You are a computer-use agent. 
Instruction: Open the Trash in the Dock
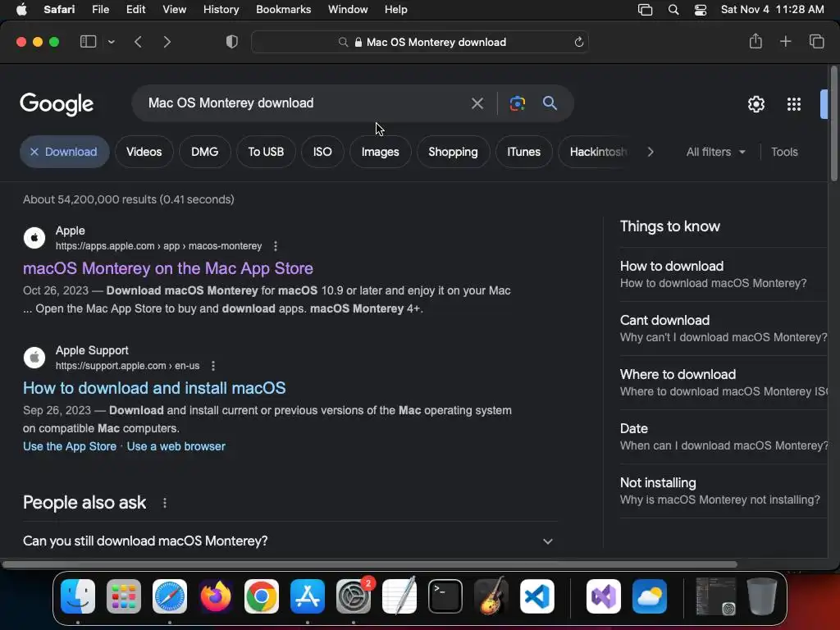click(x=762, y=596)
